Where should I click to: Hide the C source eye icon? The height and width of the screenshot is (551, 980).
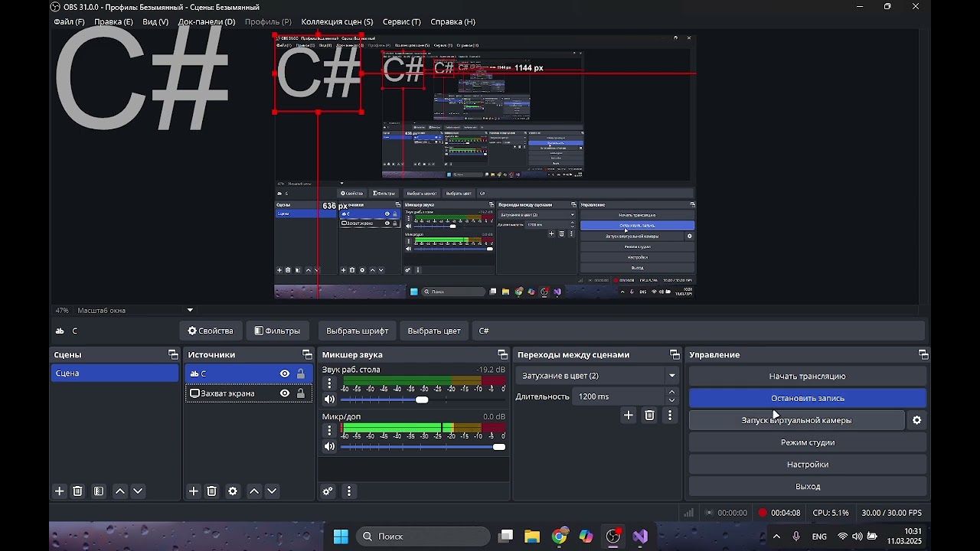pyautogui.click(x=285, y=373)
